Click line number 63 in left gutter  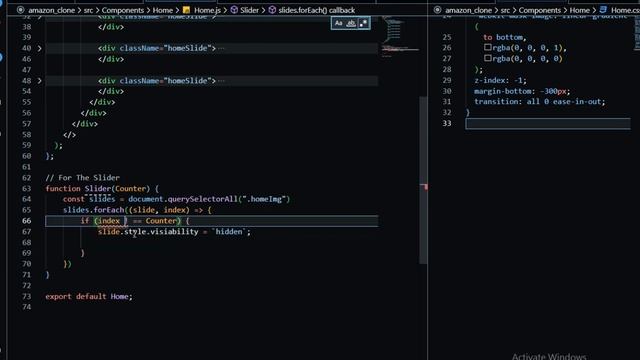[27, 189]
